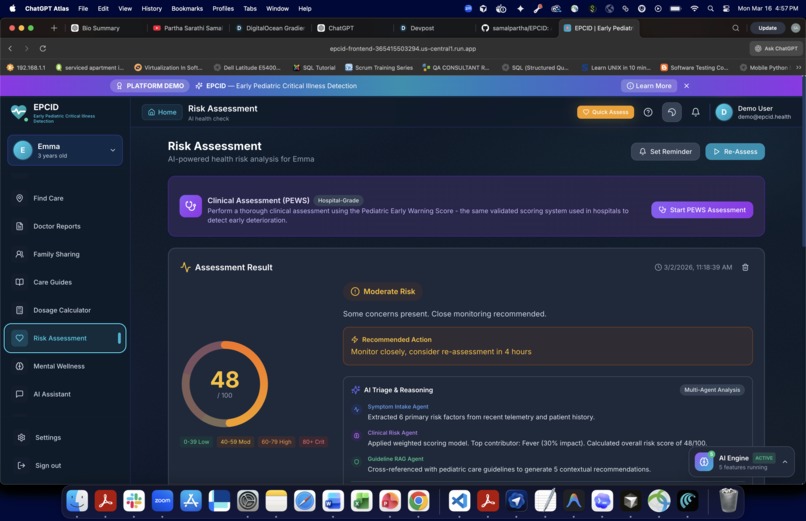Click the Hospital-Grade tag
The height and width of the screenshot is (521, 806).
(x=338, y=200)
